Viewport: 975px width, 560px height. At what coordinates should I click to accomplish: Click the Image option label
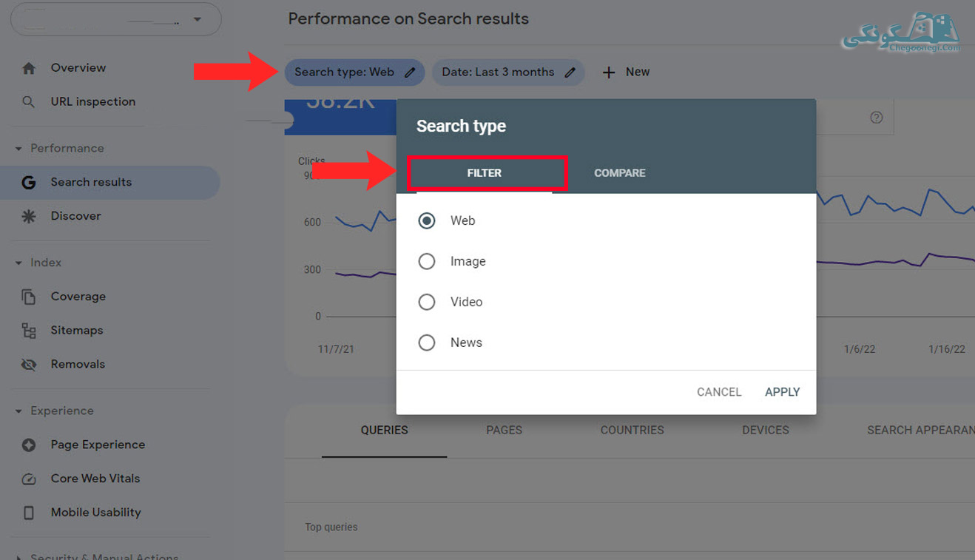point(468,261)
